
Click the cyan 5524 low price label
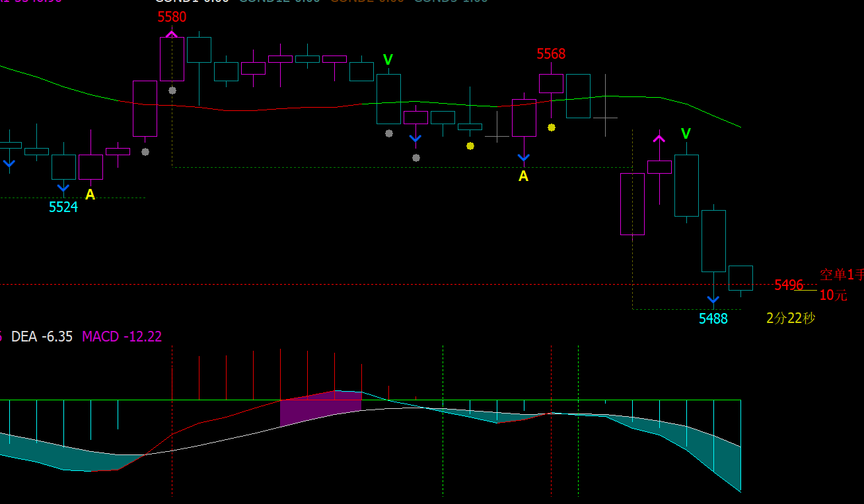[63, 207]
